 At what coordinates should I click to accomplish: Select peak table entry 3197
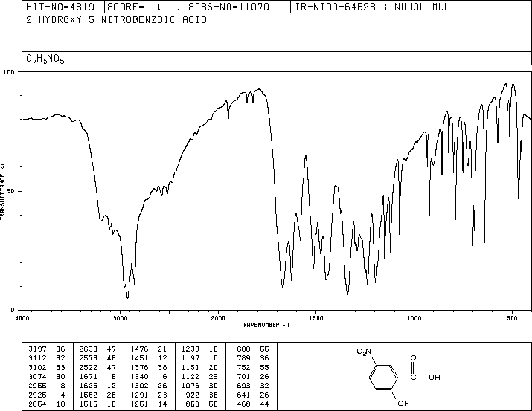pos(38,349)
